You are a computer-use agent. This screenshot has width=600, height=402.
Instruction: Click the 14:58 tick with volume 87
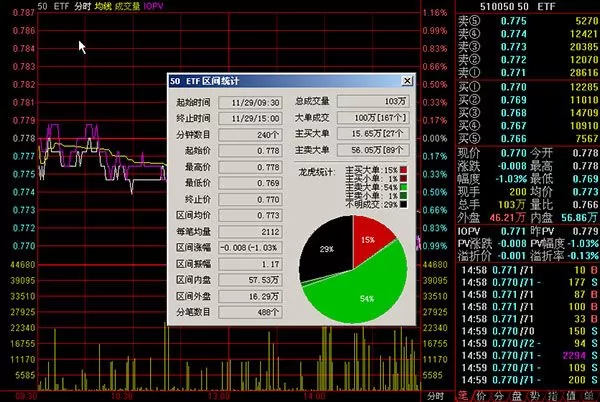pyautogui.click(x=530, y=295)
